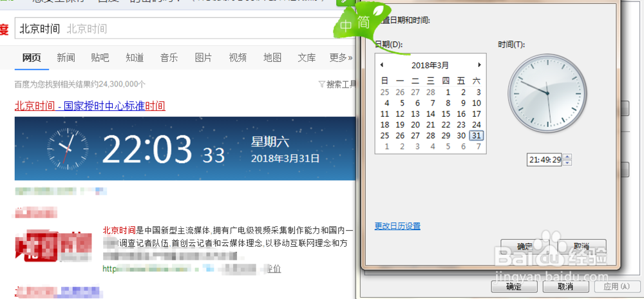Select date 12 in the calendar
Screen dimensions: 644x299
400,114
